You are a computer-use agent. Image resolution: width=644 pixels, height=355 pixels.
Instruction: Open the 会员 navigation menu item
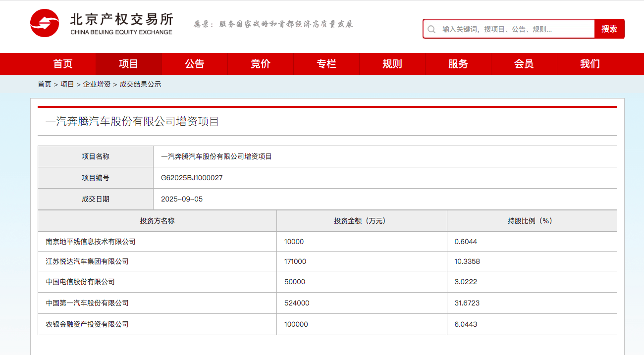(x=524, y=64)
